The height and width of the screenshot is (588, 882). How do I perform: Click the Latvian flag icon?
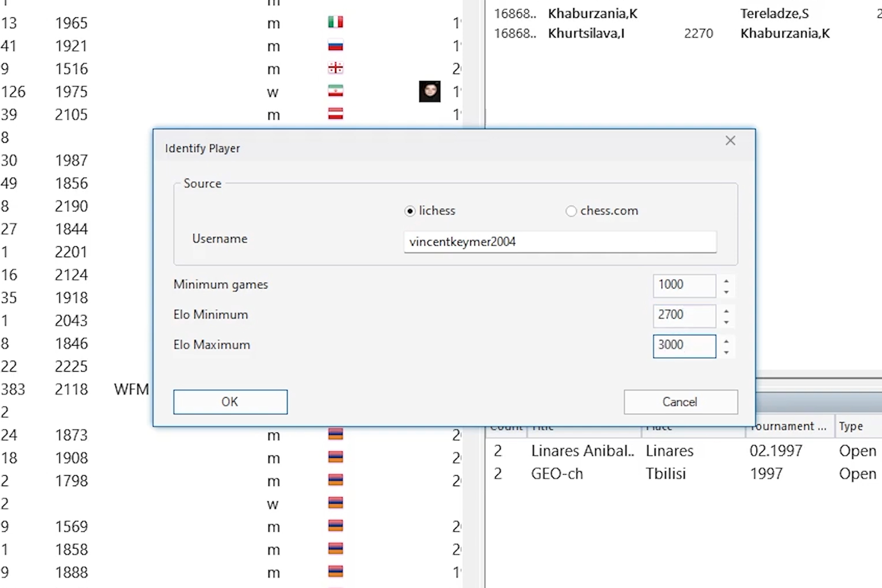pos(335,114)
